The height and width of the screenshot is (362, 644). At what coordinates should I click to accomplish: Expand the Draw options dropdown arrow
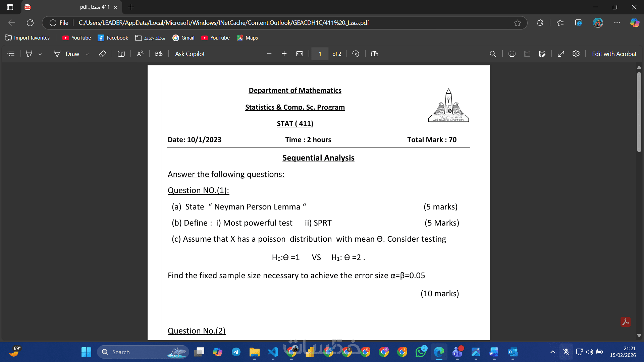point(87,54)
